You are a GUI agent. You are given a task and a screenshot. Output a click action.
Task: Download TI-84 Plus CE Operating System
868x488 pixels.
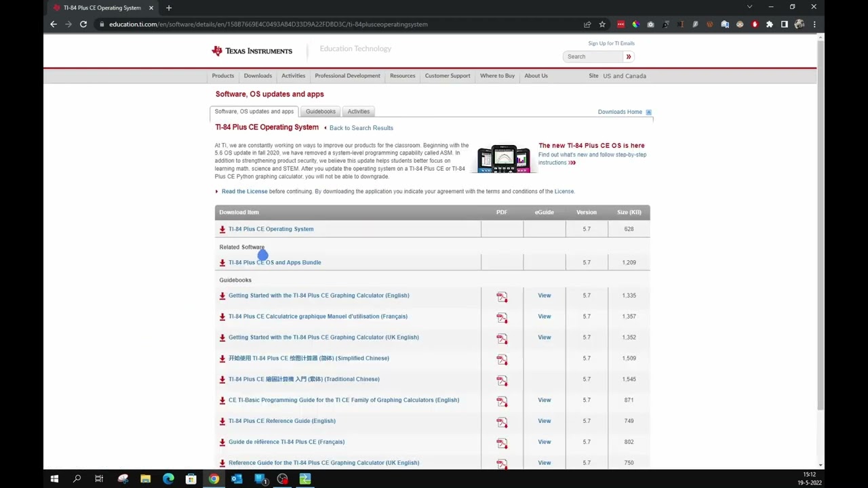pyautogui.click(x=271, y=229)
